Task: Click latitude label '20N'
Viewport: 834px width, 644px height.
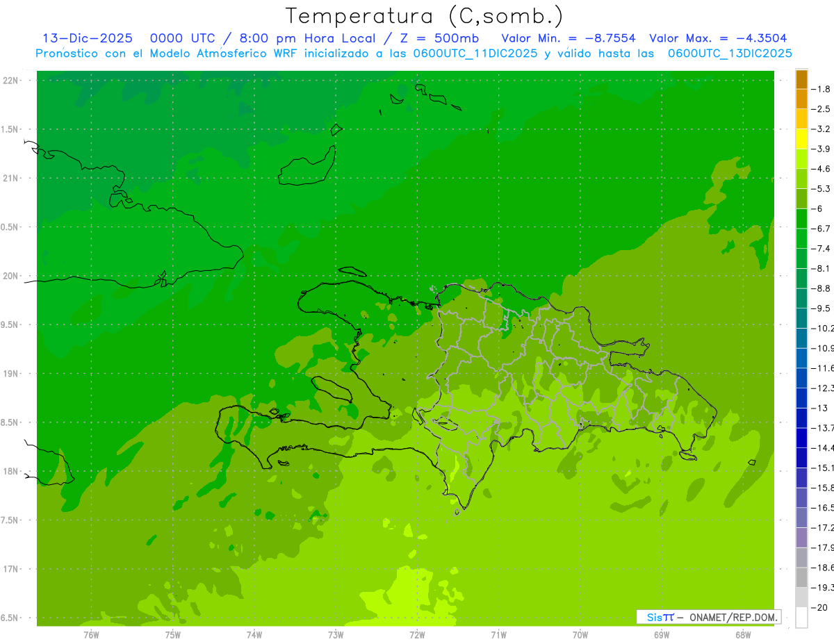Action: (x=10, y=276)
